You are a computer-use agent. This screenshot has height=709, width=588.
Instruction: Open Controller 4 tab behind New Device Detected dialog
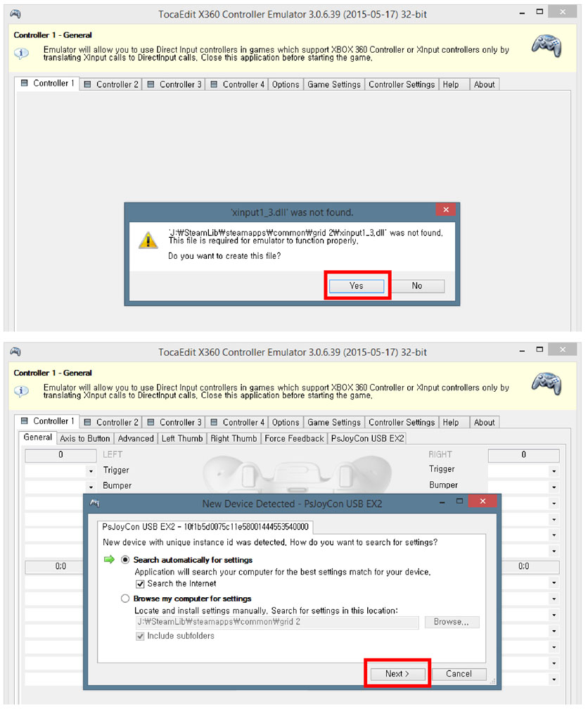click(x=238, y=422)
